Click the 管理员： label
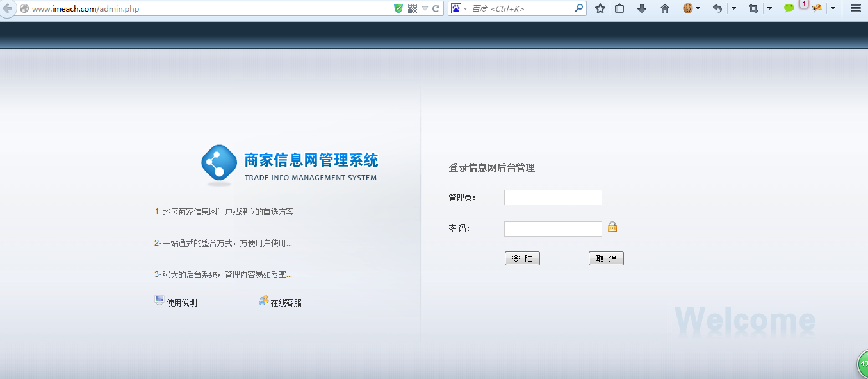868x379 pixels. pos(463,198)
